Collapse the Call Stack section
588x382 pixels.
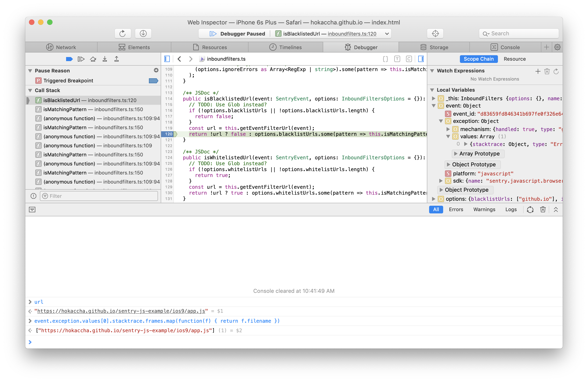tap(30, 91)
